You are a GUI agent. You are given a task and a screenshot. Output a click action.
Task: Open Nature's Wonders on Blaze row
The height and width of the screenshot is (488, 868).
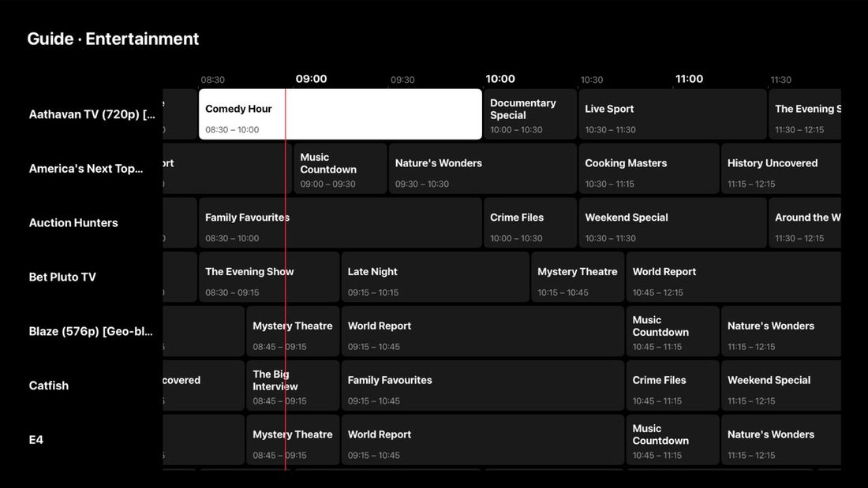[781, 331]
